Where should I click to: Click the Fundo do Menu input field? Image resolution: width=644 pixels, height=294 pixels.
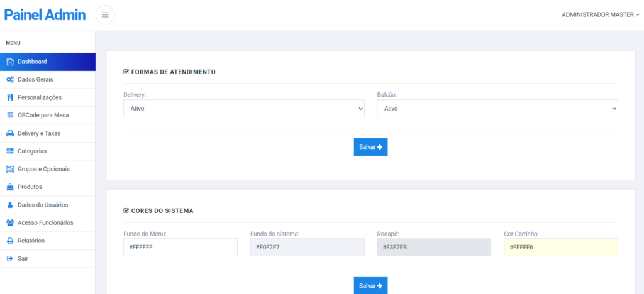180,248
